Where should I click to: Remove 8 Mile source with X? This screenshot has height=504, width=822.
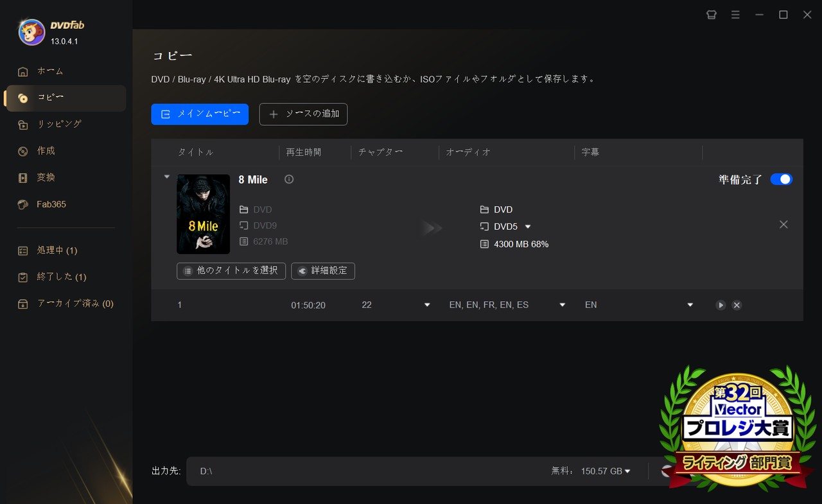coord(783,224)
